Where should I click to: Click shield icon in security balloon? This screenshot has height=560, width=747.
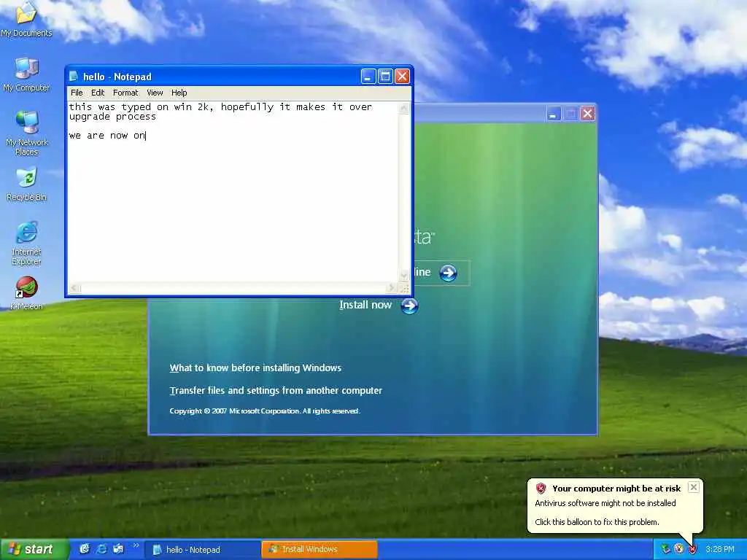click(541, 488)
